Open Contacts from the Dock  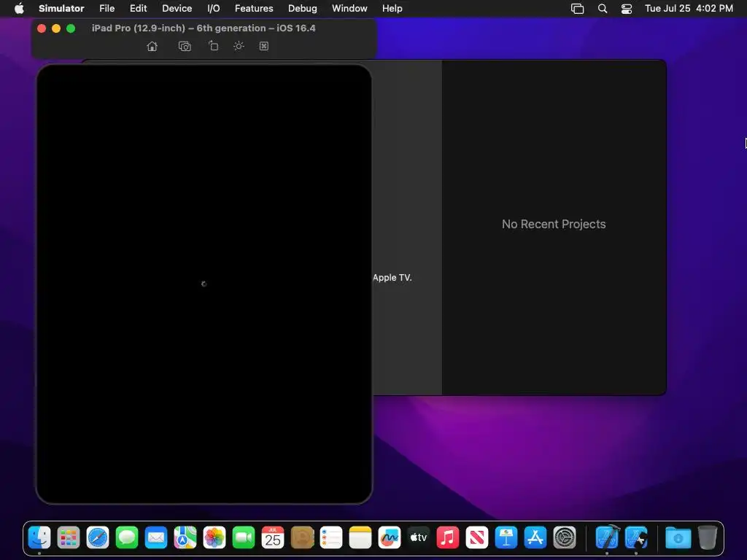point(302,537)
